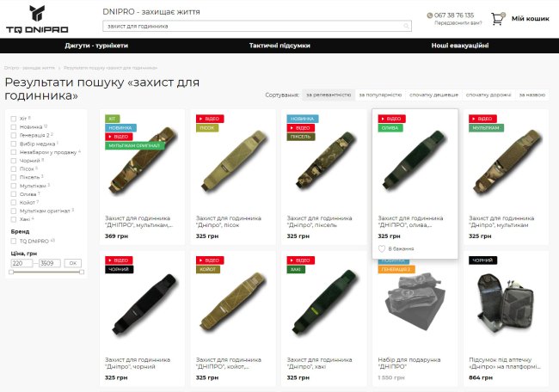Image resolution: width=559 pixels, height=392 pixels.
Task: Click the 369 грн price text
Action: point(116,236)
